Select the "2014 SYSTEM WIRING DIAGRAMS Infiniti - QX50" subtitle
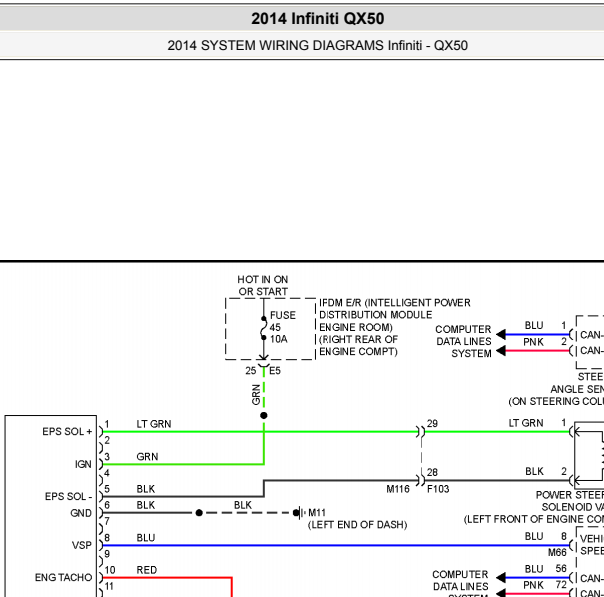This screenshot has height=597, width=604. point(317,45)
